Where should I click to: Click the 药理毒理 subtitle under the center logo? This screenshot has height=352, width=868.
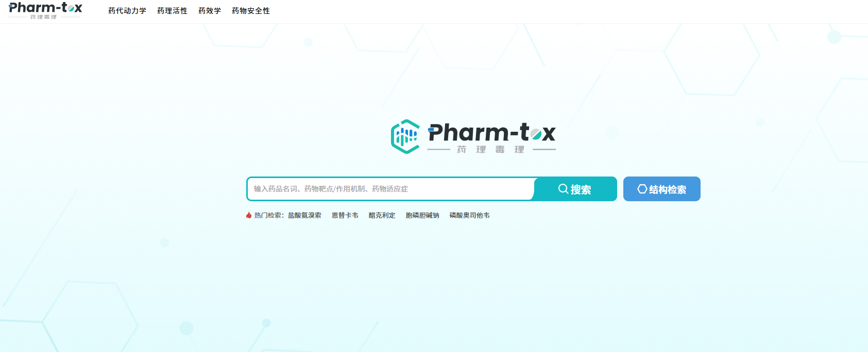(491, 149)
